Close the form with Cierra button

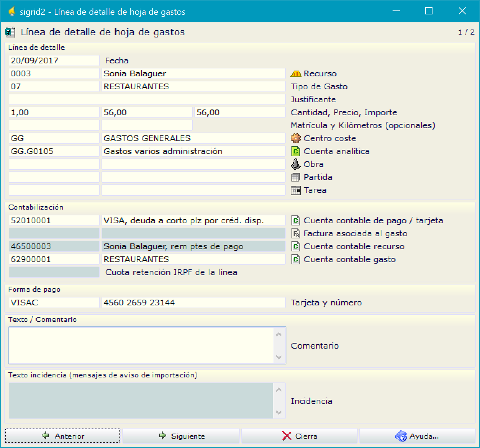click(x=299, y=436)
